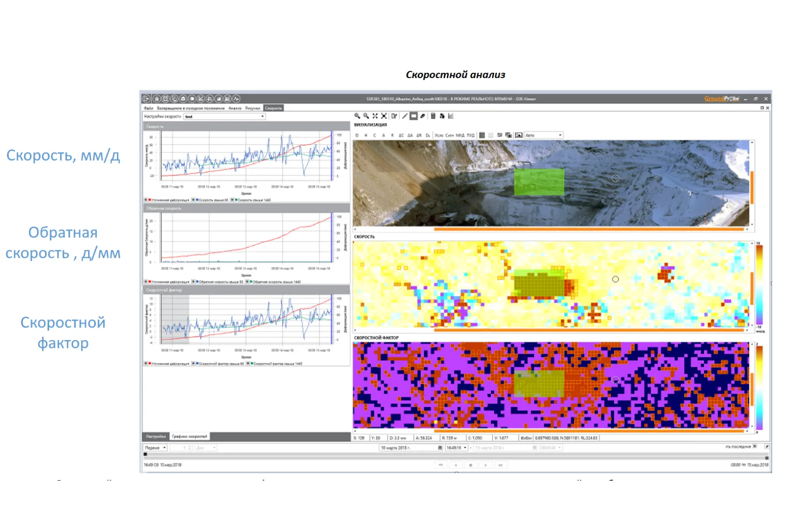
Task: Select the rectangle selection tool
Action: (414, 116)
